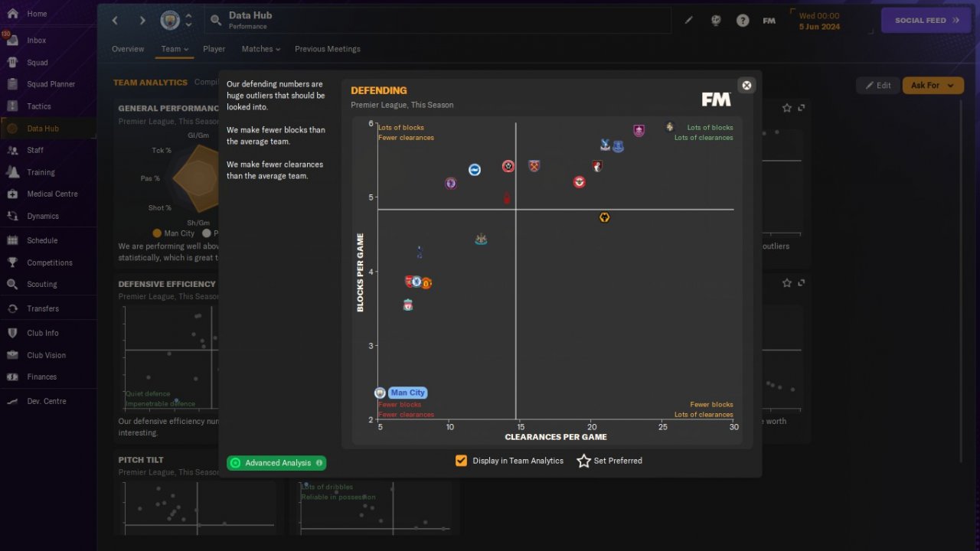The image size is (980, 551).
Task: Click the TEAM ANALYTICS heading
Action: pyautogui.click(x=150, y=82)
